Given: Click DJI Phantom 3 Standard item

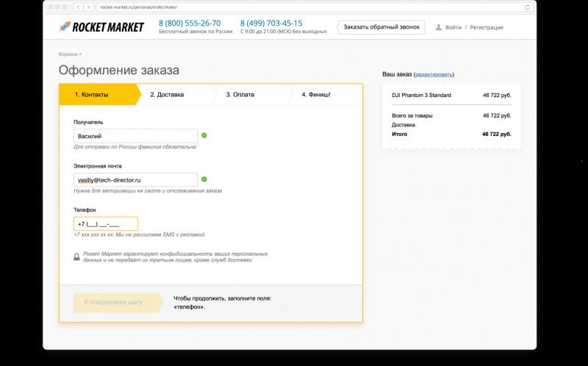Looking at the screenshot, I should coord(421,96).
